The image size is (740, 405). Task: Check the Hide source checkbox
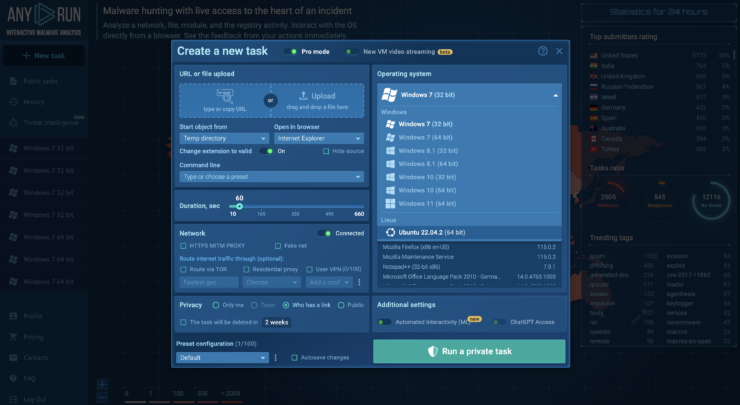pyautogui.click(x=326, y=151)
